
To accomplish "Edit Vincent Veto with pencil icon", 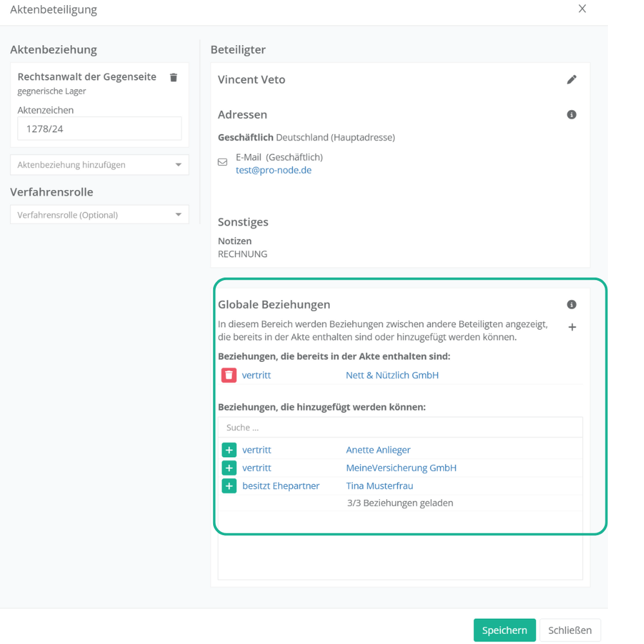I will pyautogui.click(x=571, y=80).
